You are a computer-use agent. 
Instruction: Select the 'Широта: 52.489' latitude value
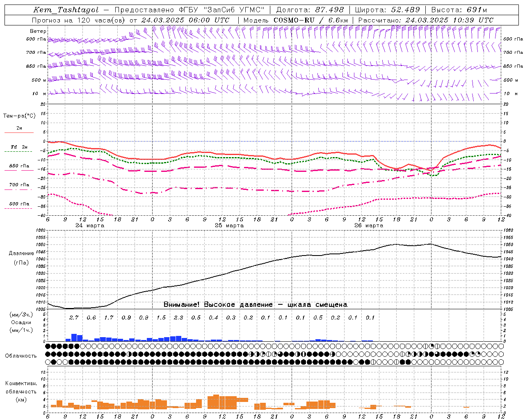(x=387, y=10)
